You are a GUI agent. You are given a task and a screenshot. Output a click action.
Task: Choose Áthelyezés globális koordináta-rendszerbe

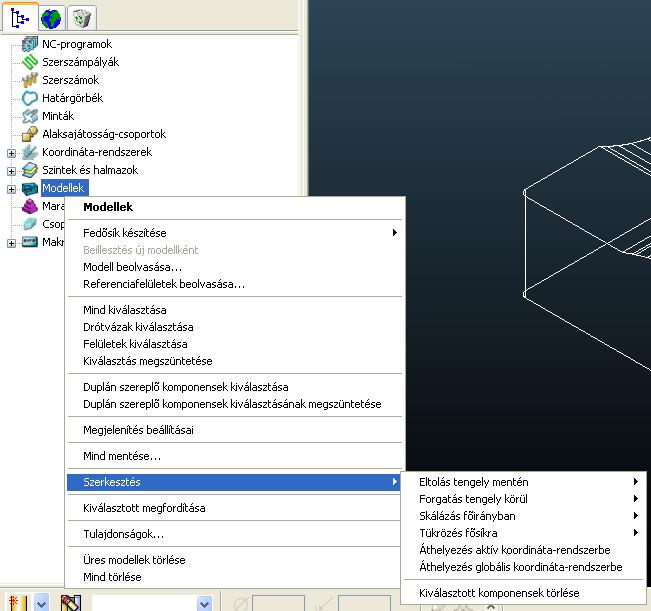coord(524,567)
